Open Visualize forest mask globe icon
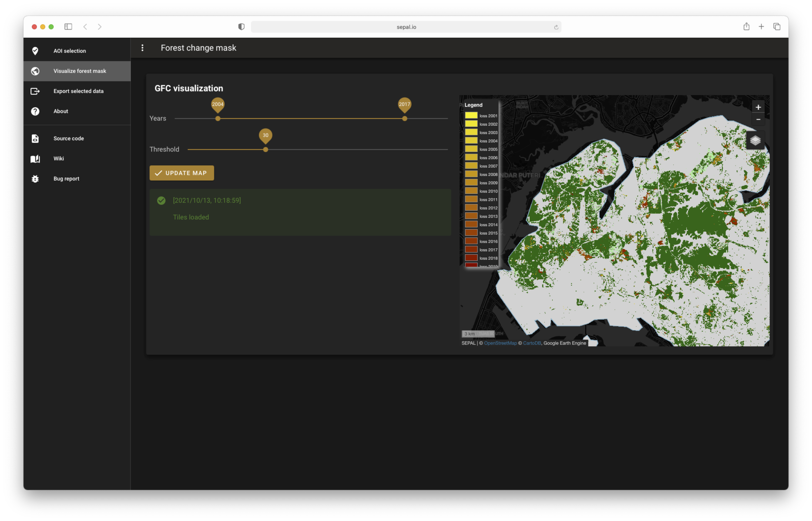812x521 pixels. pos(35,71)
